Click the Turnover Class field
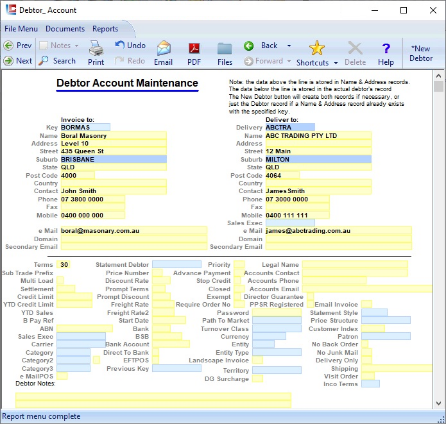This screenshot has height=424, width=447. click(x=277, y=328)
